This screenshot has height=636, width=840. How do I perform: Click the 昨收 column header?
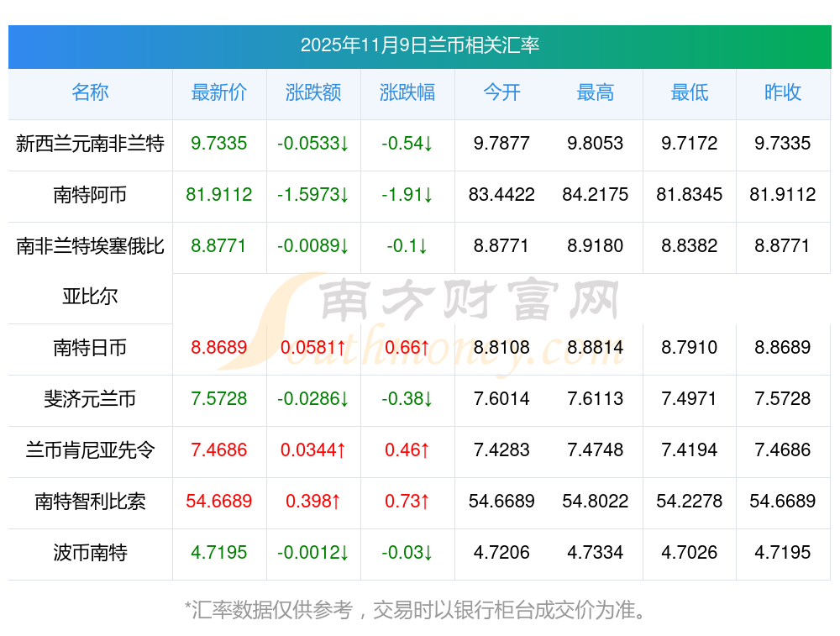tap(783, 92)
